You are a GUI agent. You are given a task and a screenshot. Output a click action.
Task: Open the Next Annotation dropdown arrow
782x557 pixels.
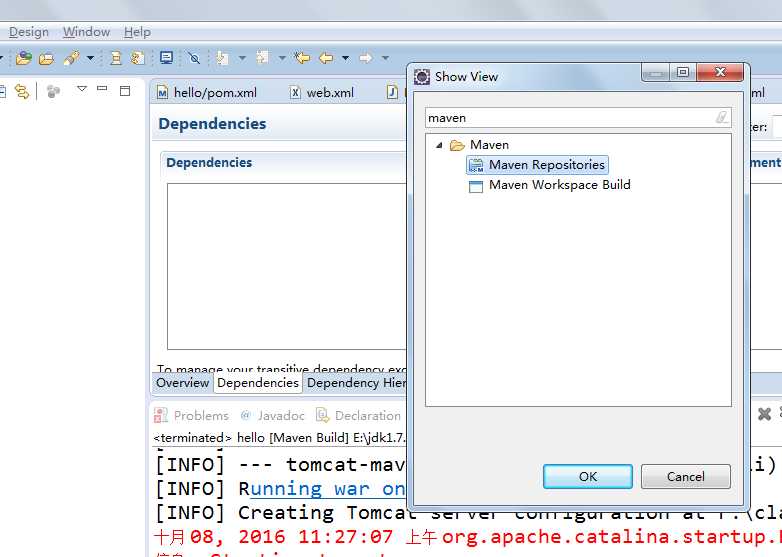coord(242,58)
